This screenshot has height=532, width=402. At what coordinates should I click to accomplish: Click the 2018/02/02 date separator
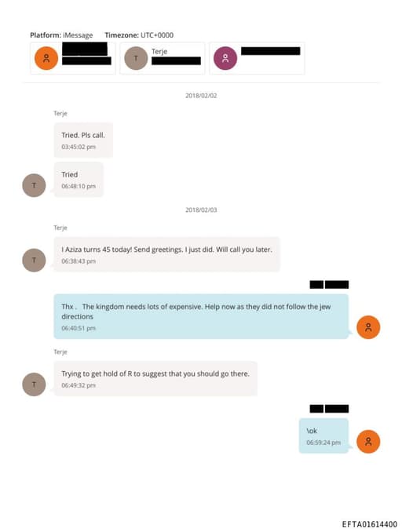tap(201, 96)
